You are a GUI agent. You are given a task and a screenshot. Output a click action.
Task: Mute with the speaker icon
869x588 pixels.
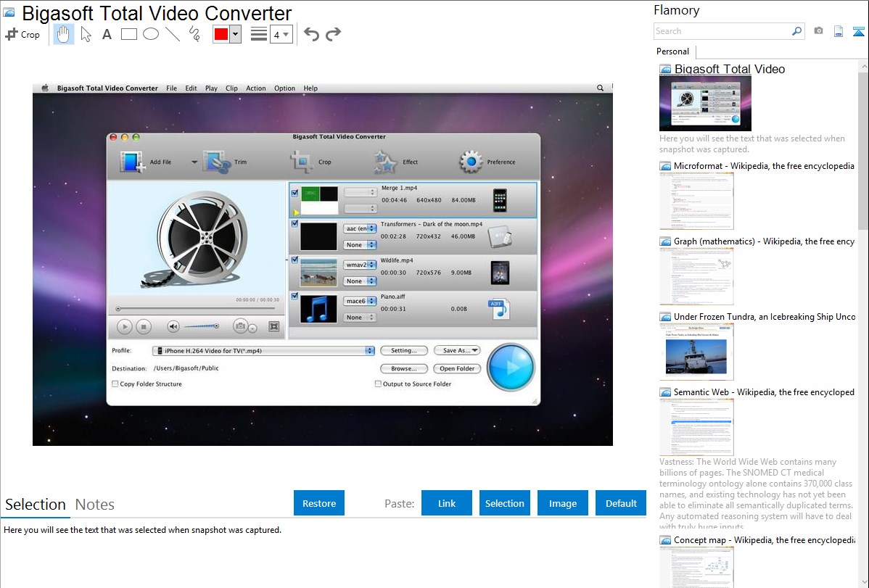point(173,326)
